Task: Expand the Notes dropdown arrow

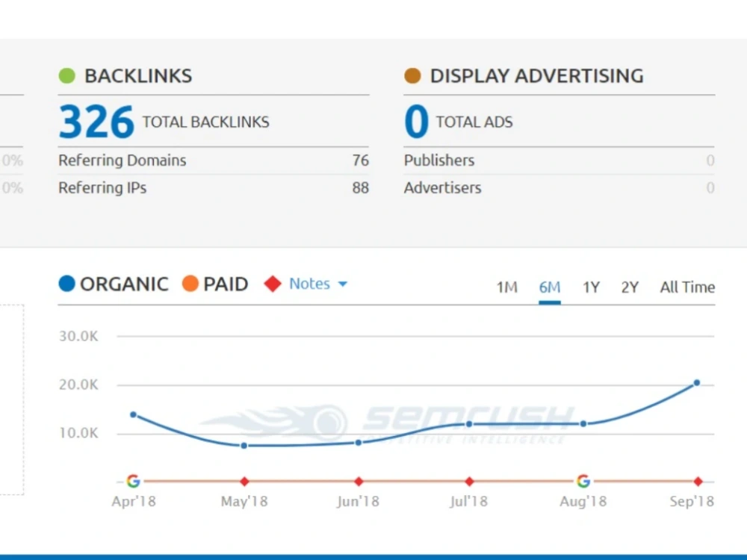Action: [343, 284]
